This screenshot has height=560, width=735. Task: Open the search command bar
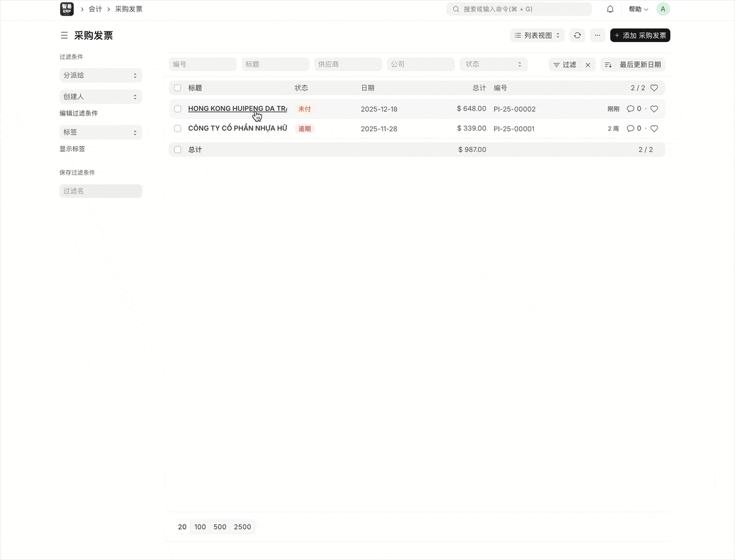pos(519,9)
